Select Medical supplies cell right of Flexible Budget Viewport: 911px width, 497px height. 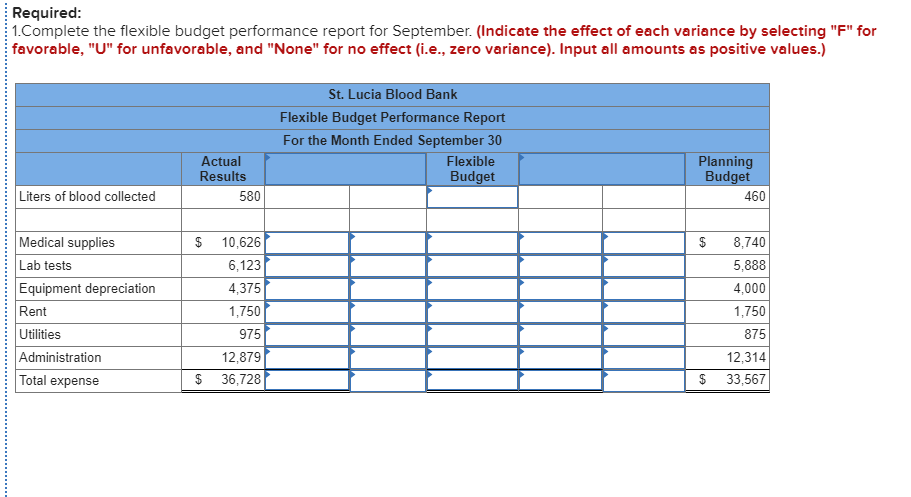(560, 243)
